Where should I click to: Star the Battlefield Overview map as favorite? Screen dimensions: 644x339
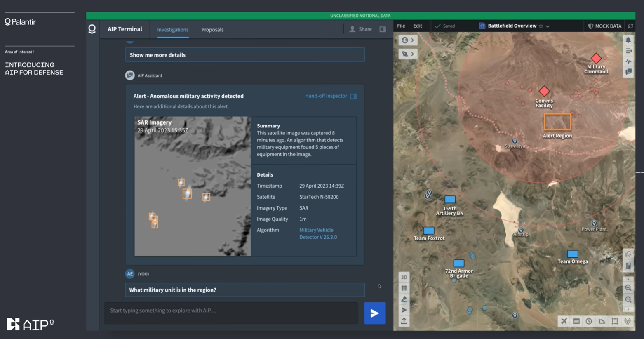[541, 26]
